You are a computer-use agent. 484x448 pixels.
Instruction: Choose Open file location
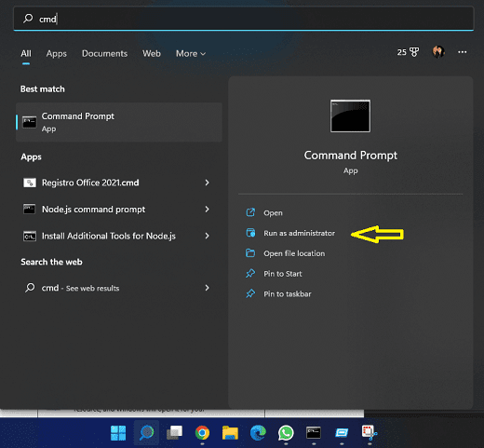click(x=294, y=253)
